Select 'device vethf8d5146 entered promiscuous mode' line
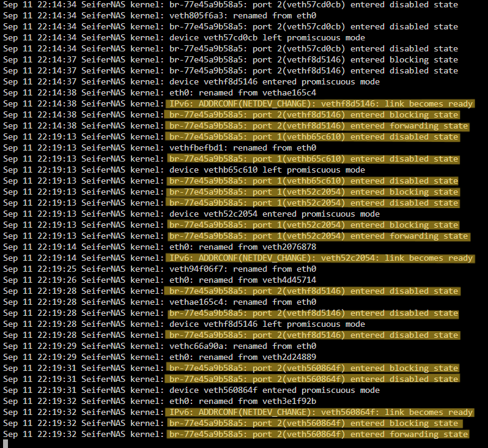The width and height of the screenshot is (488, 448). click(x=191, y=82)
